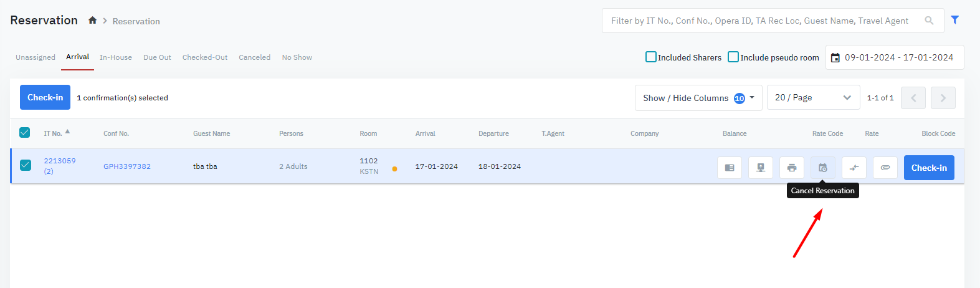Open the date range picker 09-01-2024 - 17-01-2024

click(894, 57)
